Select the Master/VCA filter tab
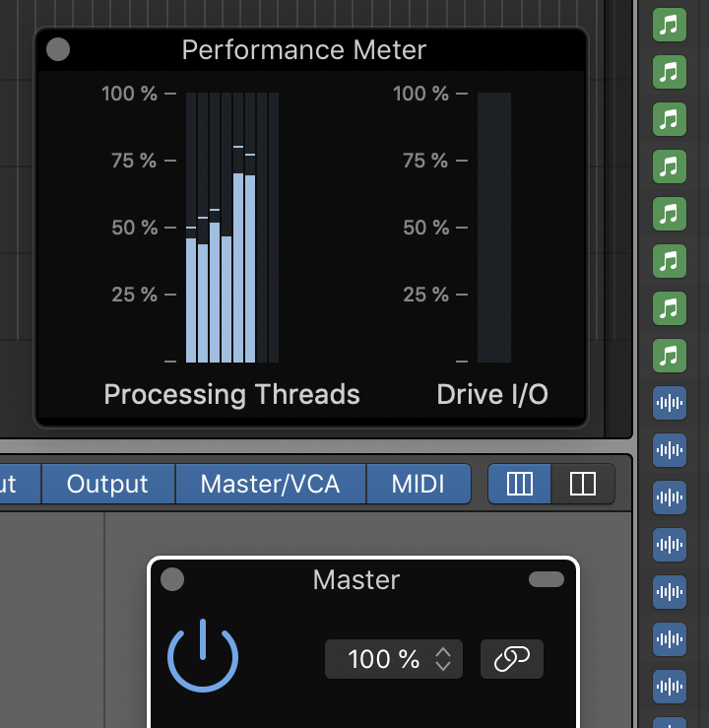The width and height of the screenshot is (709, 728). (270, 484)
